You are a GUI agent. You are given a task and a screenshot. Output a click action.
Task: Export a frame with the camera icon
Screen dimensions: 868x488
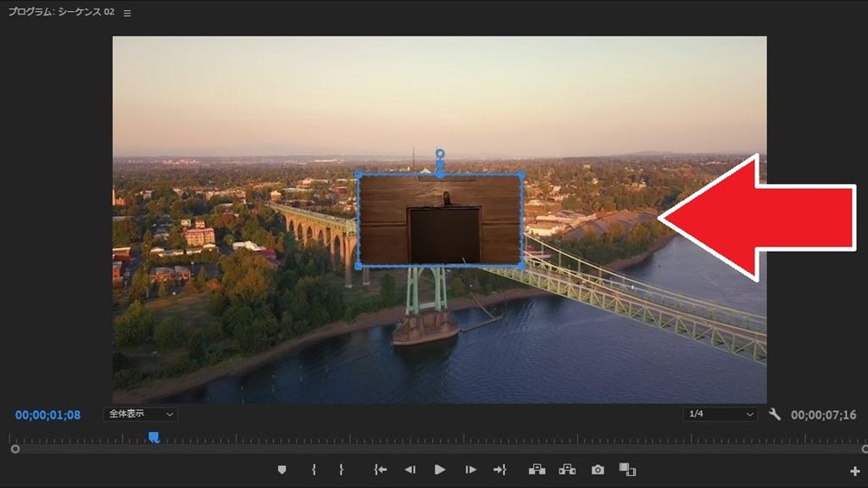[598, 469]
